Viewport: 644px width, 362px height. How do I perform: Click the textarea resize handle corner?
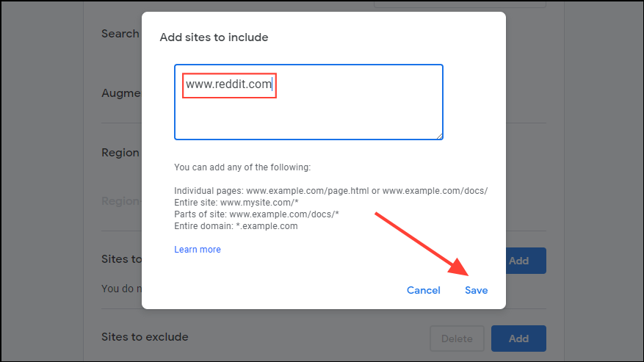[x=439, y=137]
